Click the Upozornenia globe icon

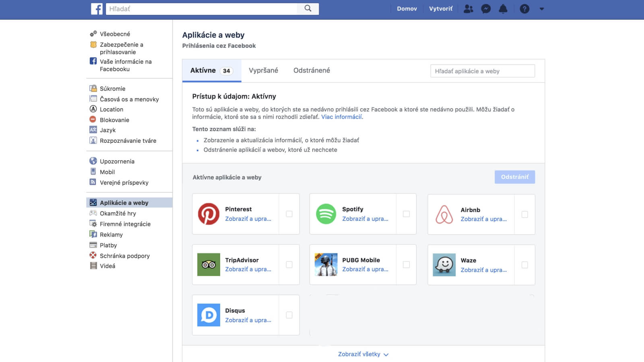(93, 161)
